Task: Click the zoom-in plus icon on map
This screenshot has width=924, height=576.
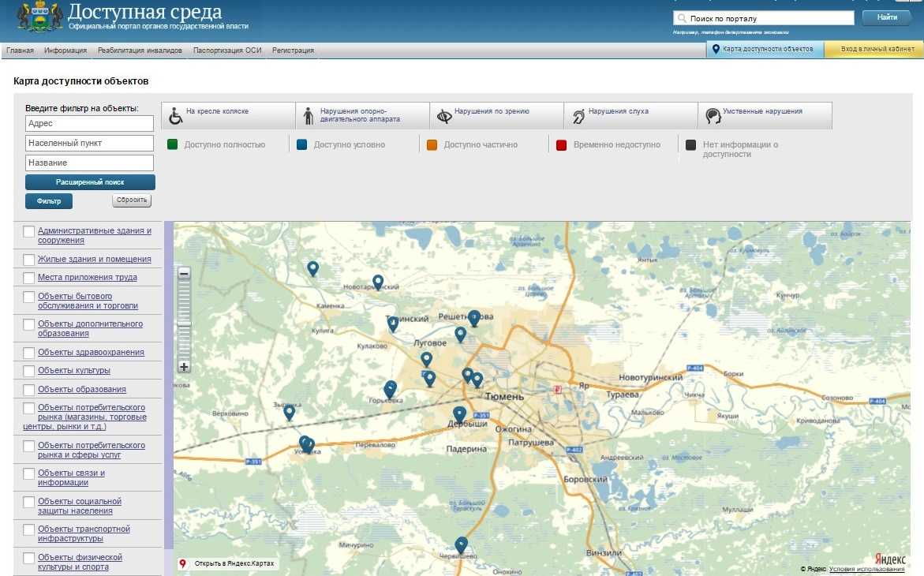Action: click(x=183, y=366)
